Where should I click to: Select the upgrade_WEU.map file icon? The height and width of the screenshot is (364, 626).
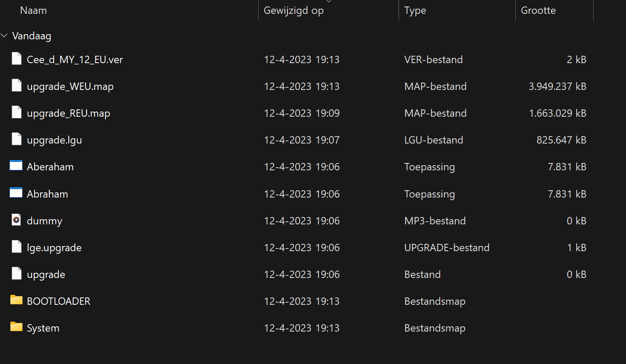coord(16,86)
